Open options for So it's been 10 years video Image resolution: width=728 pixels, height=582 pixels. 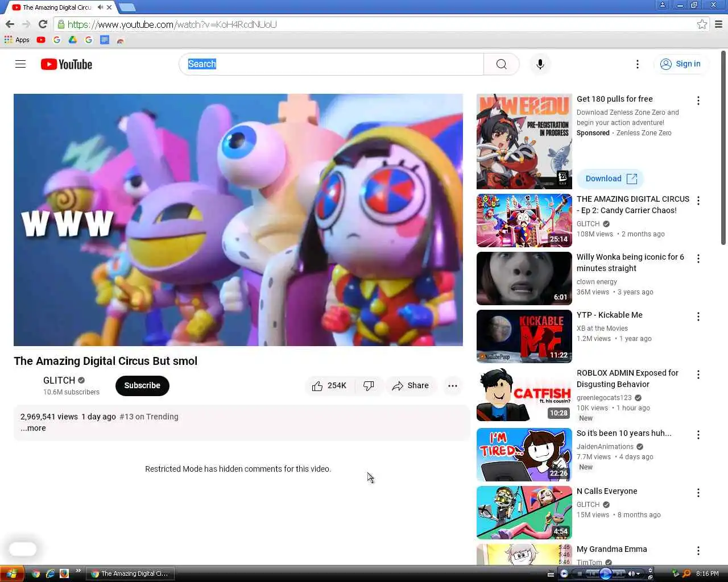[698, 435]
